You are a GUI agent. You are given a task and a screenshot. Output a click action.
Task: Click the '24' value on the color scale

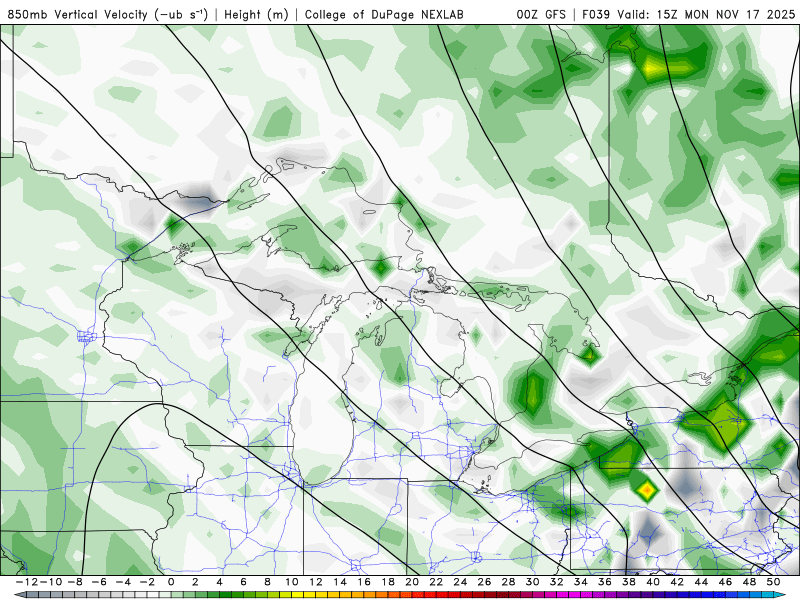pos(460,582)
